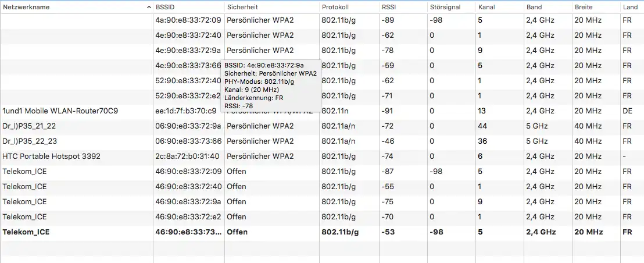Select the Dr_l)P35_22_23 network entry

(30, 141)
